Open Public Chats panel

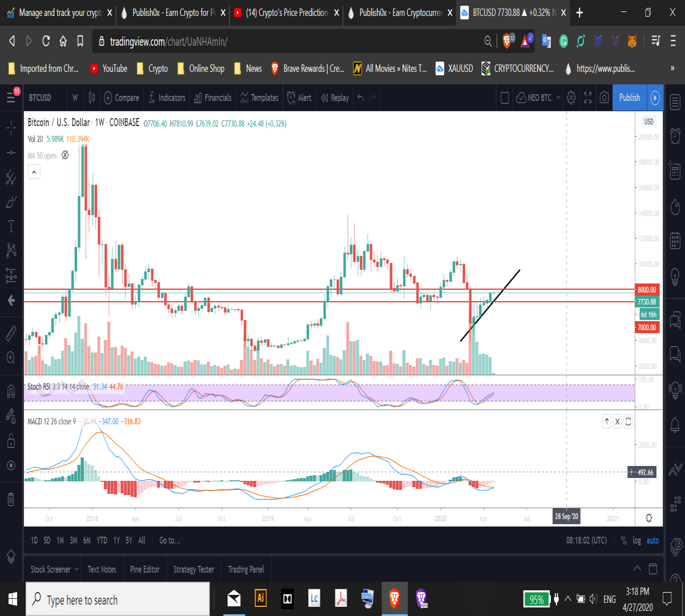675,319
